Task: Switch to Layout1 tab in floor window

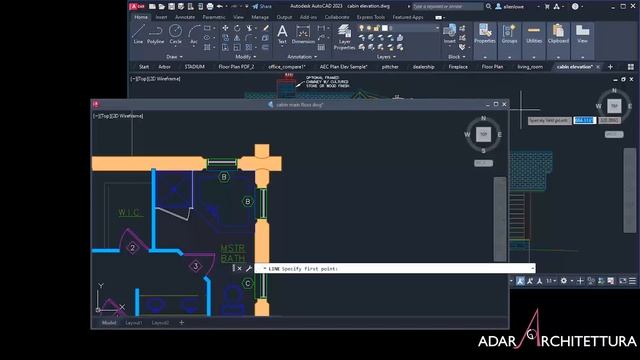Action: pyautogui.click(x=134, y=322)
